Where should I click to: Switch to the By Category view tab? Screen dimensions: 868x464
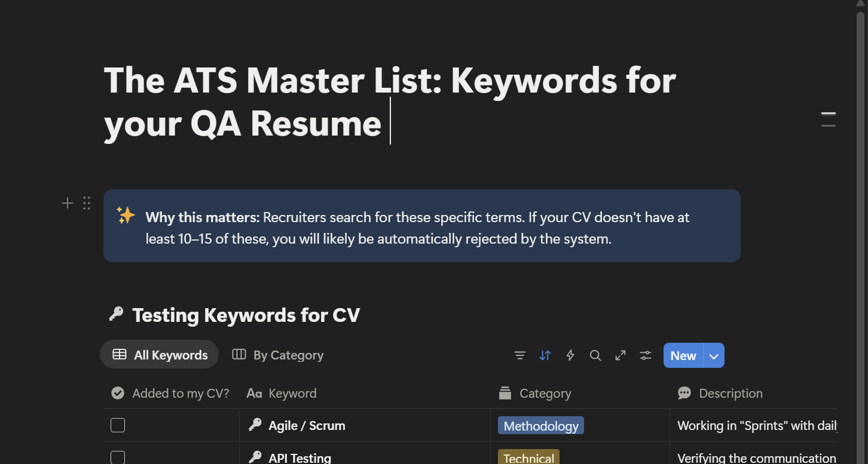[278, 355]
